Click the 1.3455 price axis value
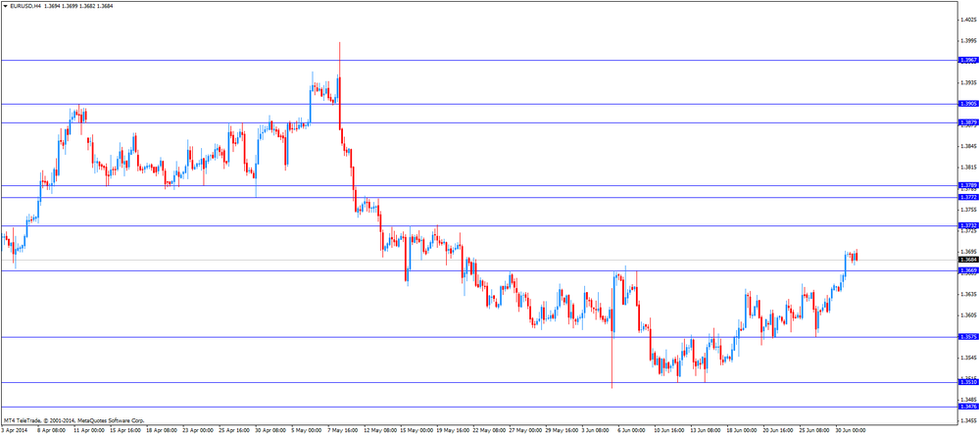980x435 pixels. point(968,420)
